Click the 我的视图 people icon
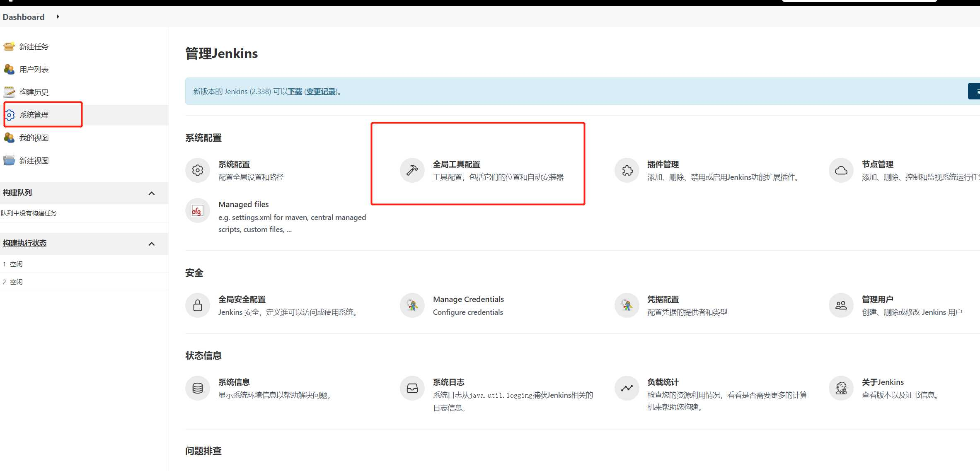 [x=9, y=138]
